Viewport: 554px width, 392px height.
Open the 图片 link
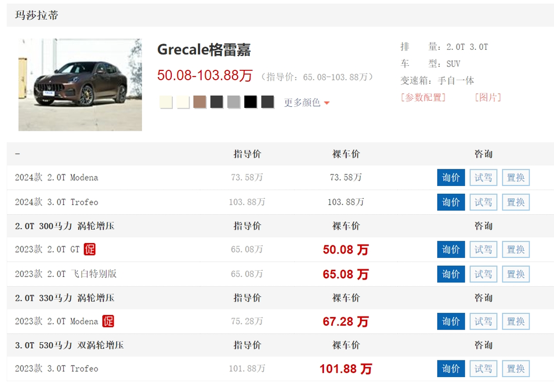click(488, 97)
